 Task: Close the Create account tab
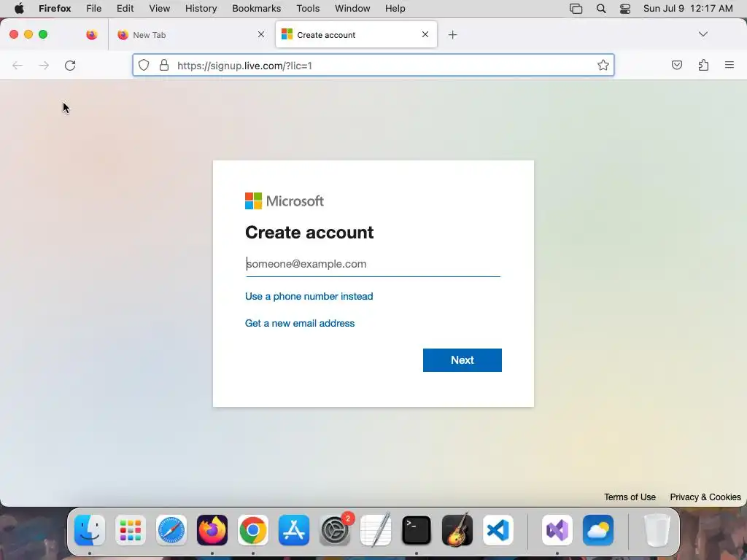coord(425,34)
